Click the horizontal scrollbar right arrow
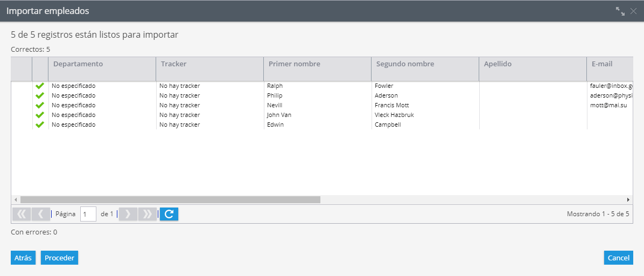The image size is (644, 276). pyautogui.click(x=628, y=199)
